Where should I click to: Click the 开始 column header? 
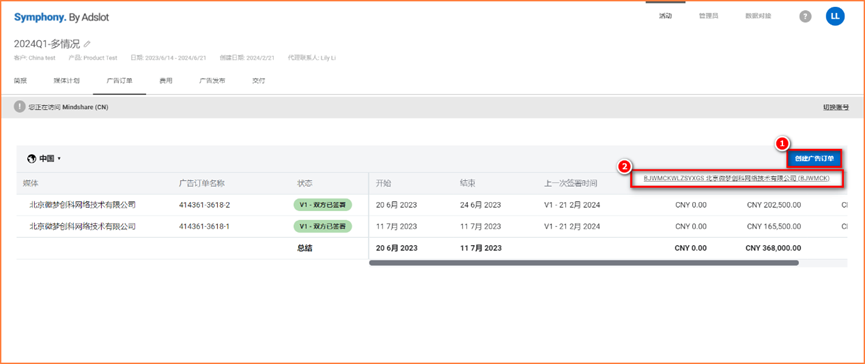click(383, 183)
